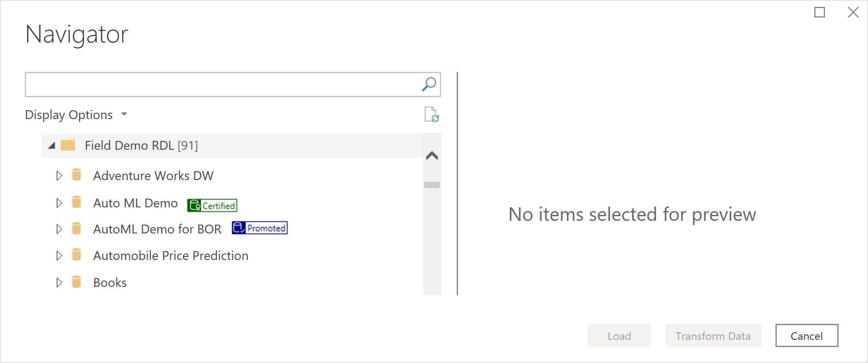Click the Books database icon
This screenshot has width=868, height=363.
click(x=77, y=282)
